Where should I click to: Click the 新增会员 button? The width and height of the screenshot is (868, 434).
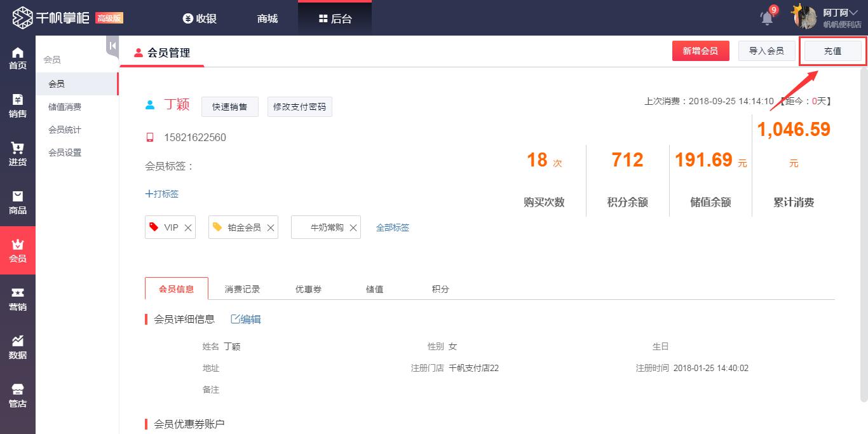700,51
